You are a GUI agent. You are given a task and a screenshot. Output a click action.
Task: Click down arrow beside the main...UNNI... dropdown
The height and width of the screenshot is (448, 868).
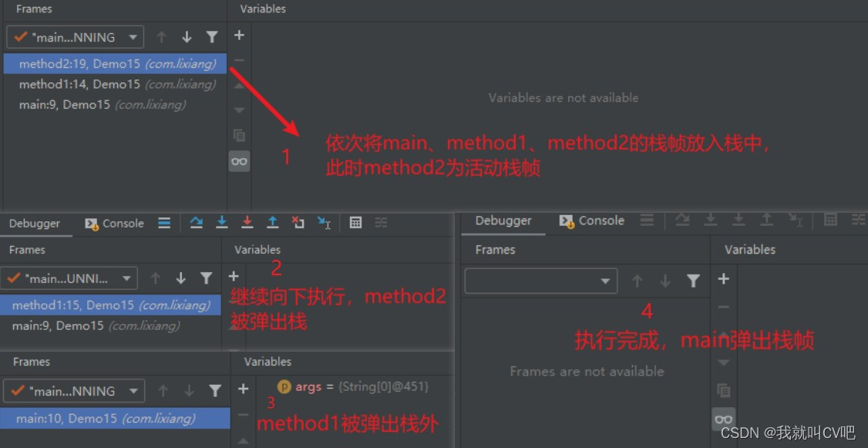point(181,278)
